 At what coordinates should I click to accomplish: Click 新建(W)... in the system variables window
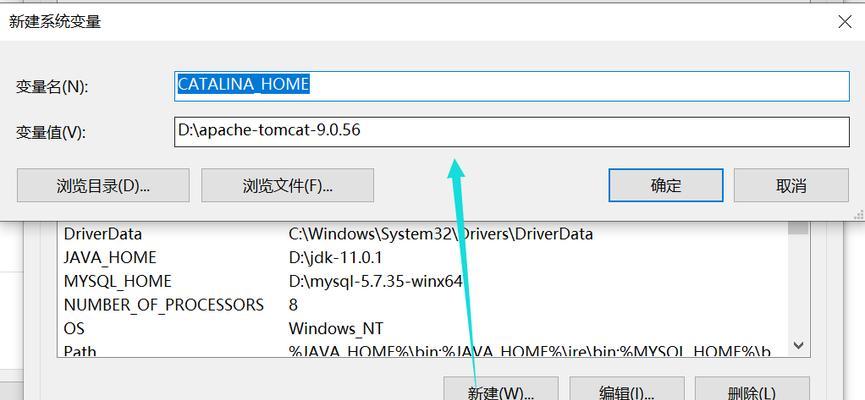tap(501, 389)
